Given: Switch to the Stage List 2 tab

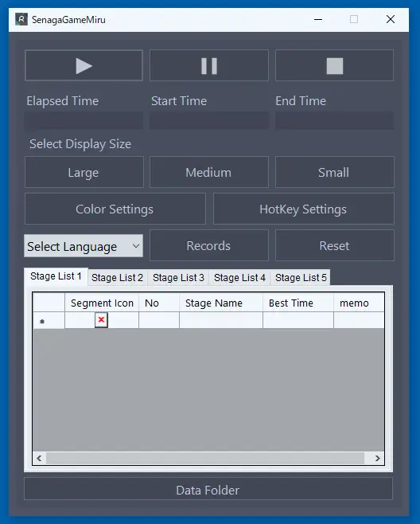Looking at the screenshot, I should [x=117, y=277].
